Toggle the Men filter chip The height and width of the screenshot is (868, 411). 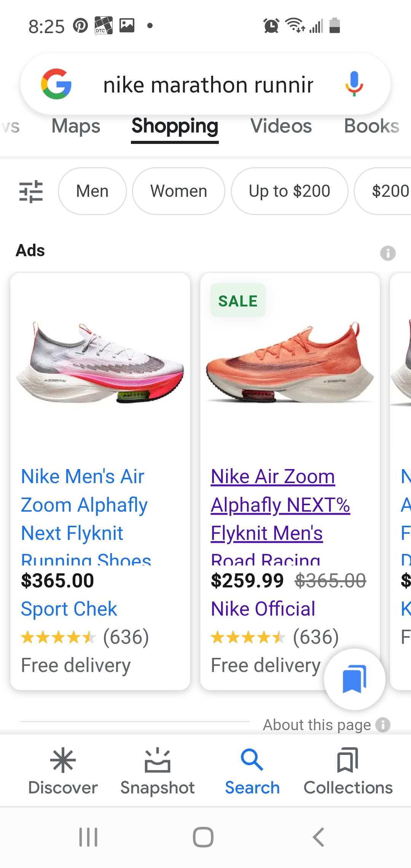click(x=92, y=191)
